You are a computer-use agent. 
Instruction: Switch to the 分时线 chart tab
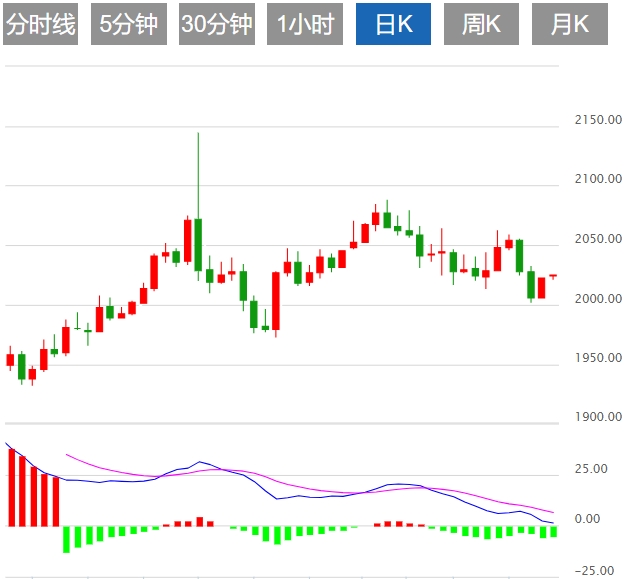(40, 24)
